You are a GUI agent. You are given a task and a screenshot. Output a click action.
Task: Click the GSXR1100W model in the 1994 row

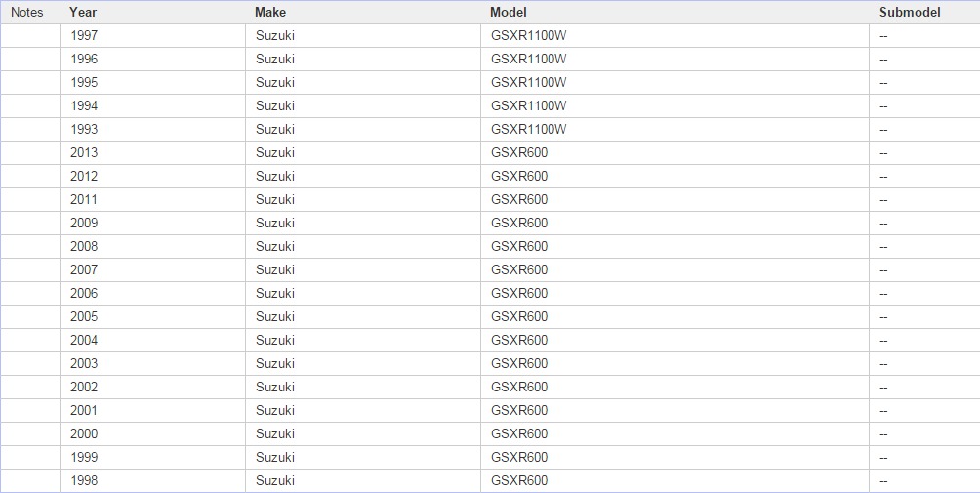[528, 105]
